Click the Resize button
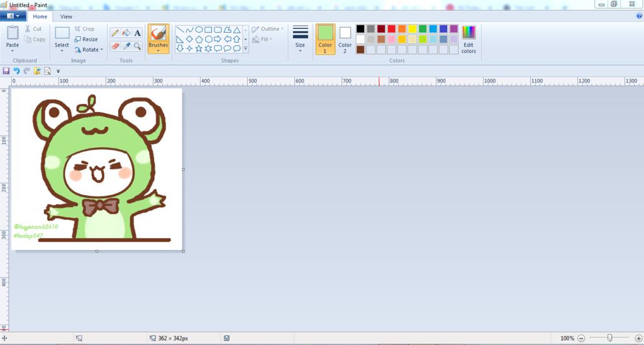The width and height of the screenshot is (644, 345). [x=86, y=40]
